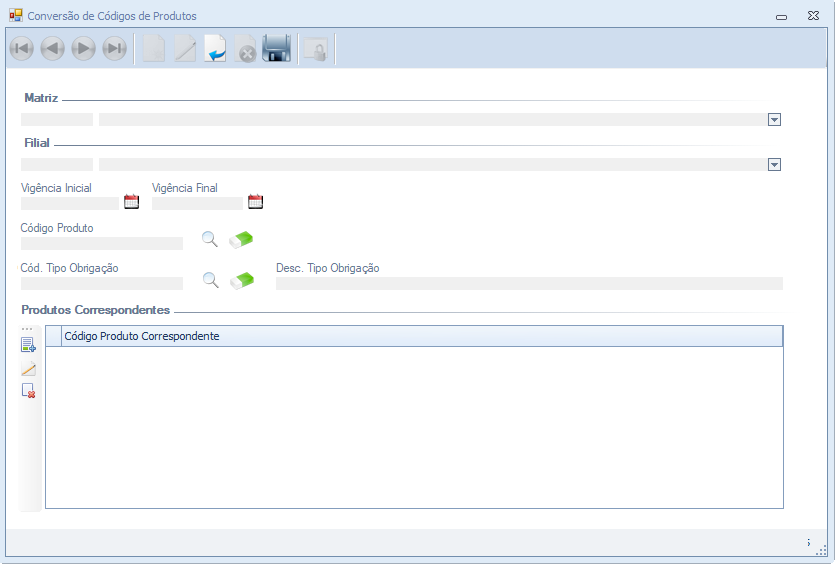Click the window title bar app icon

16,15
